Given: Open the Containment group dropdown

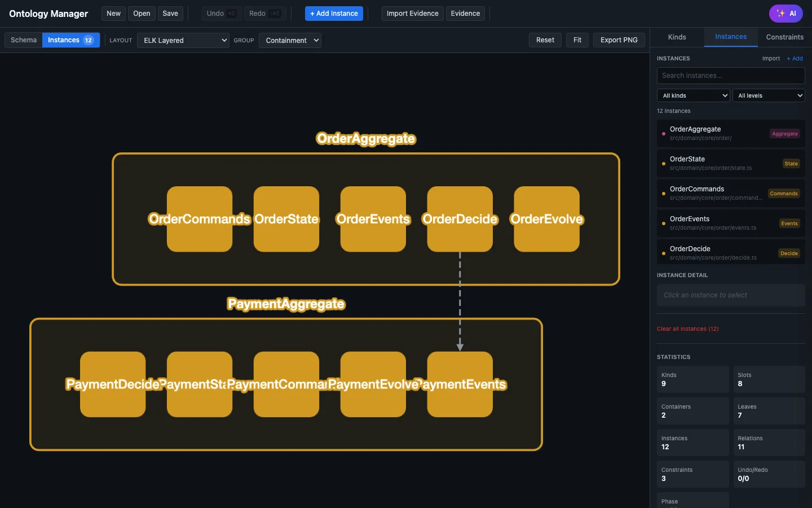Looking at the screenshot, I should tap(290, 40).
